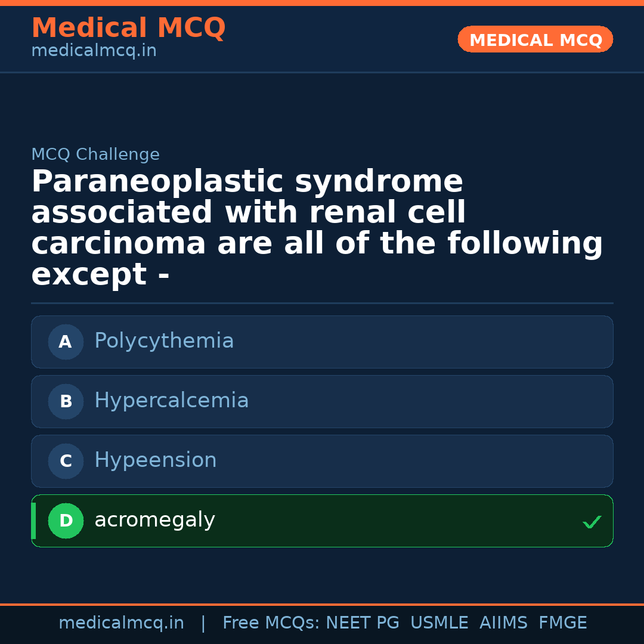This screenshot has width=644, height=644.
Task: Click FMGE in the footer
Action: (x=563, y=623)
